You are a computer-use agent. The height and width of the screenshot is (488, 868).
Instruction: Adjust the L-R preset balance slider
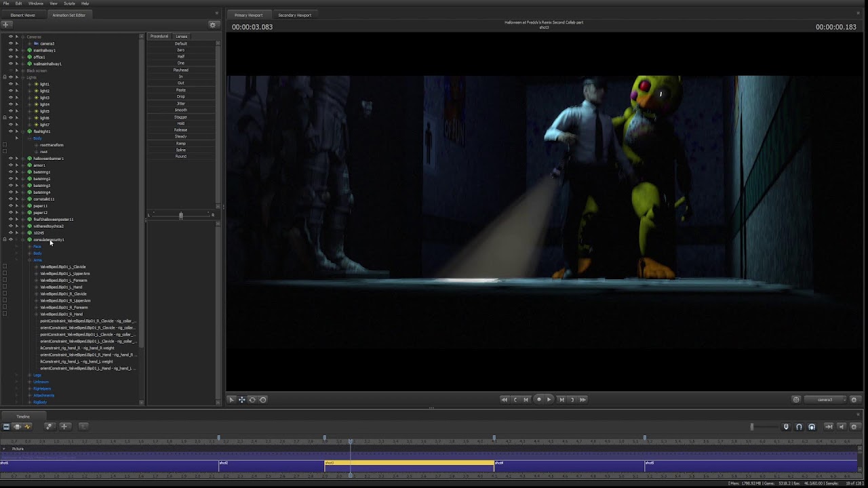[180, 216]
